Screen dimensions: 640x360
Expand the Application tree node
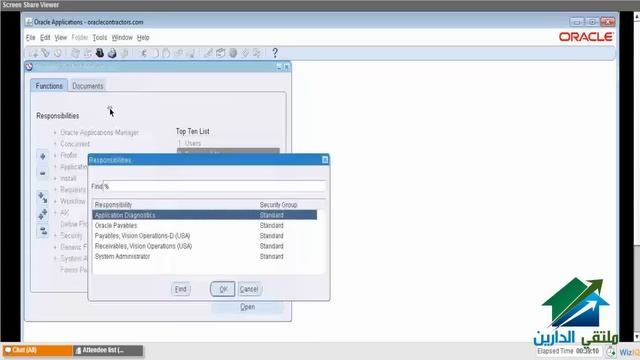click(x=55, y=167)
